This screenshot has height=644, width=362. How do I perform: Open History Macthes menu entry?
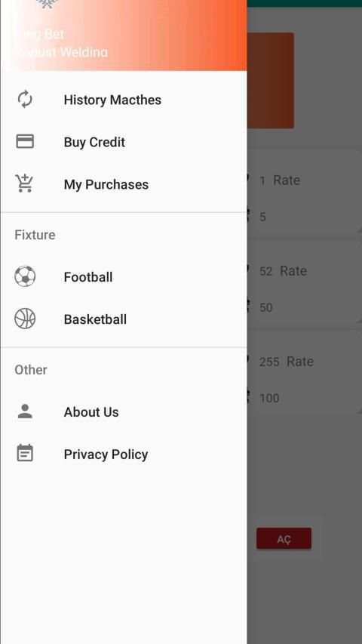[124, 100]
